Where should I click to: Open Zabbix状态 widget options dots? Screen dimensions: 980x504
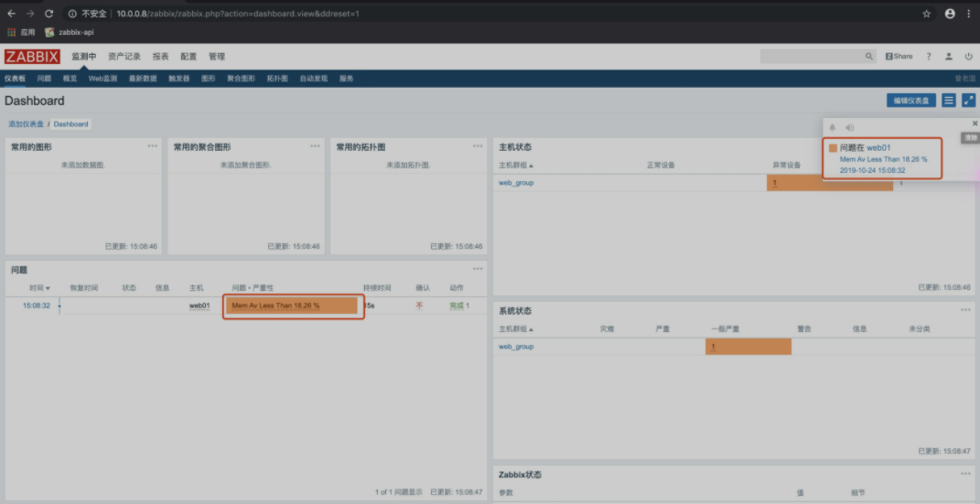tap(966, 474)
